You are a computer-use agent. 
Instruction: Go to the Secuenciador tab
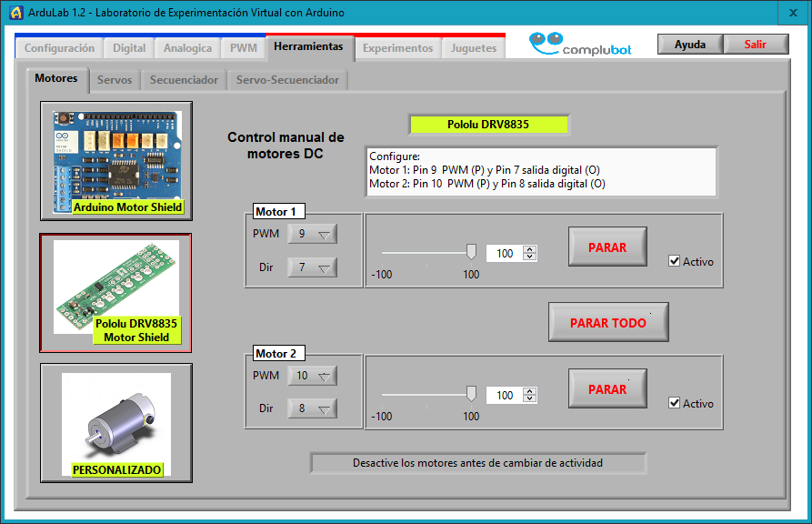(x=184, y=80)
